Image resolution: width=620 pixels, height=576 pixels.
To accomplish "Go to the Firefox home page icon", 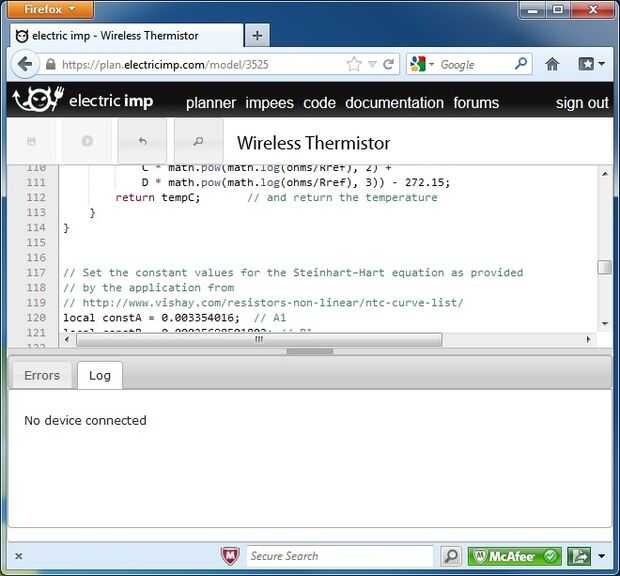I will pos(552,64).
